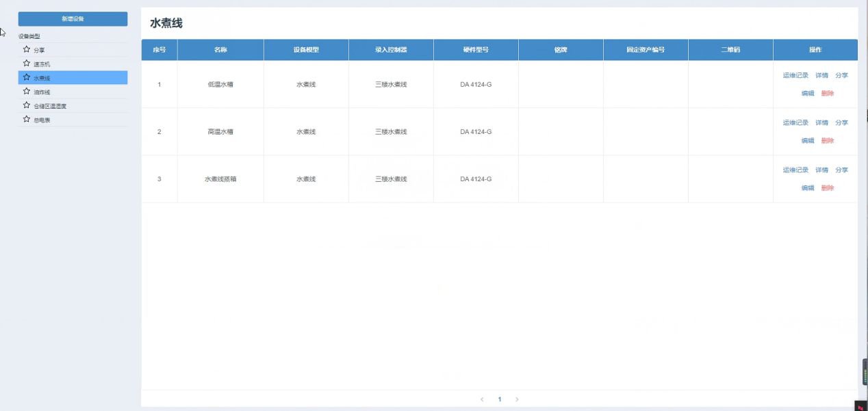
Task: Click the star icon next to 仓储区温湿度
Action: coord(27,105)
